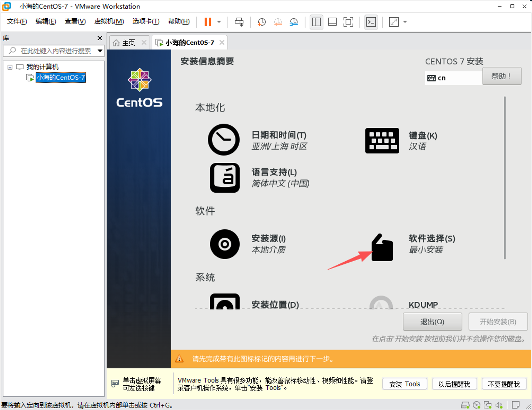Open the KDUMP label
This screenshot has height=410, width=532.
click(423, 305)
